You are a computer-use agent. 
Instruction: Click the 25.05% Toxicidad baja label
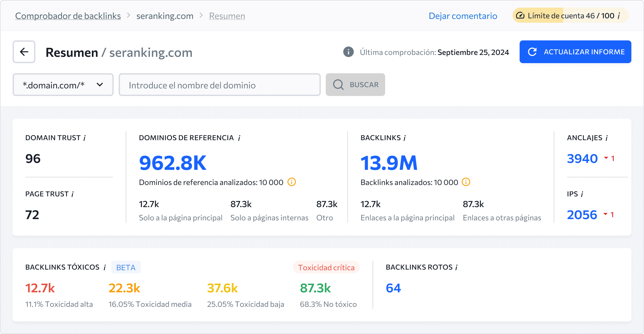(x=246, y=304)
